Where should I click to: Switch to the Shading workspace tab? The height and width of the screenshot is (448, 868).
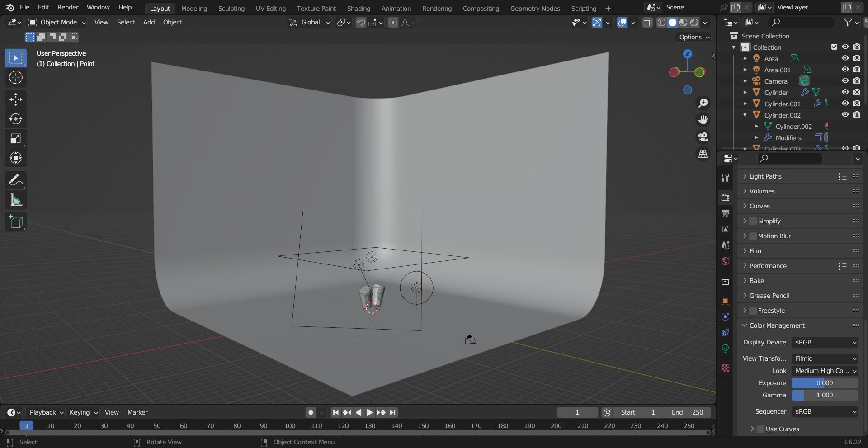(x=359, y=8)
